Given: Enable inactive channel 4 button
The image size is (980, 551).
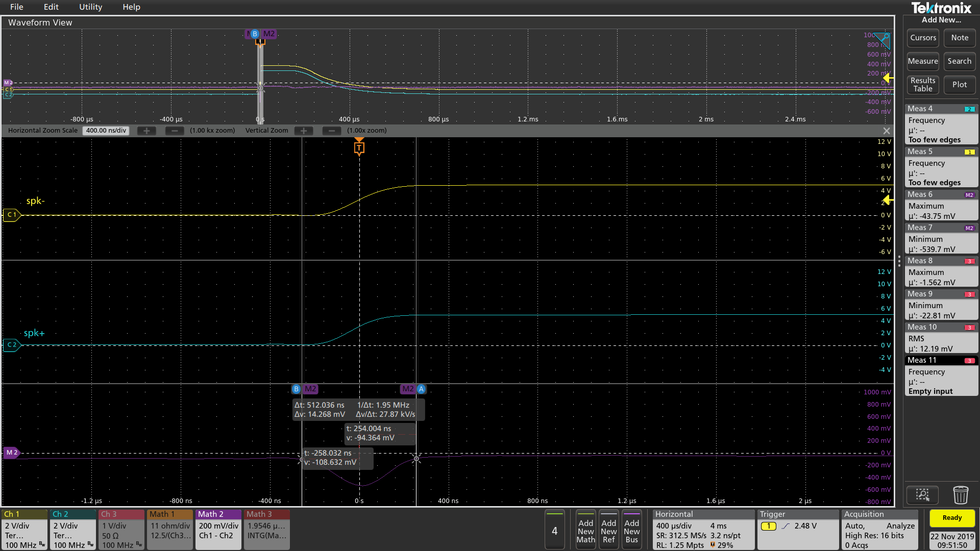Looking at the screenshot, I should 554,531.
